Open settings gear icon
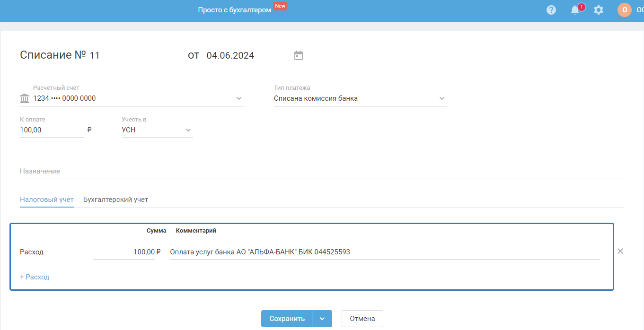Image resolution: width=644 pixels, height=330 pixels. (599, 10)
